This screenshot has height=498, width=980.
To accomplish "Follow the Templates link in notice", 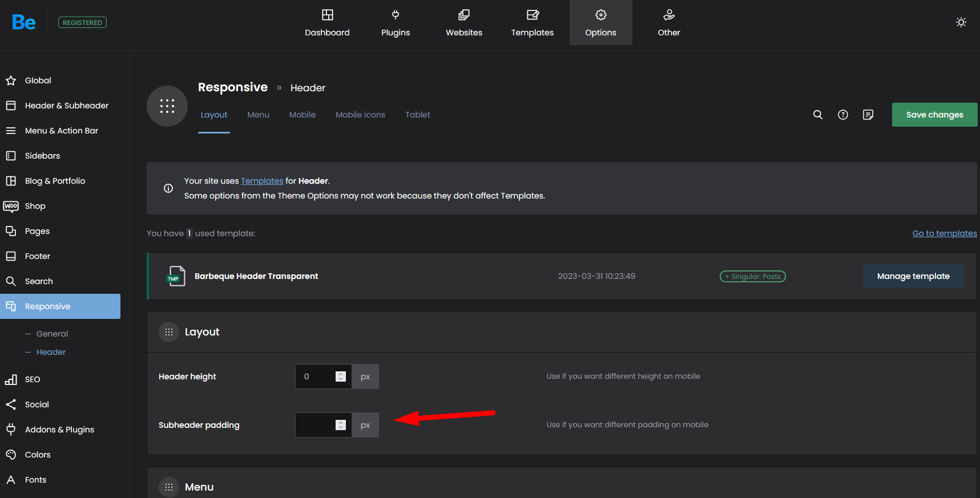I will [x=262, y=181].
